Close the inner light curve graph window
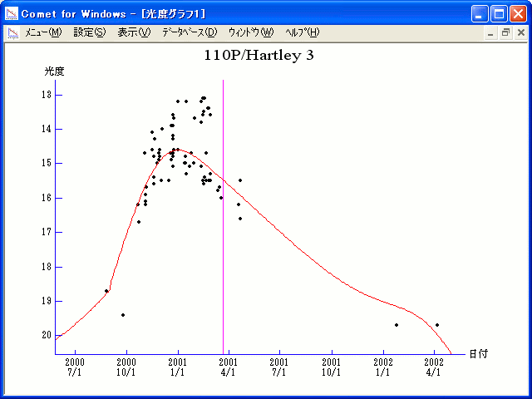532x399 pixels. point(520,32)
